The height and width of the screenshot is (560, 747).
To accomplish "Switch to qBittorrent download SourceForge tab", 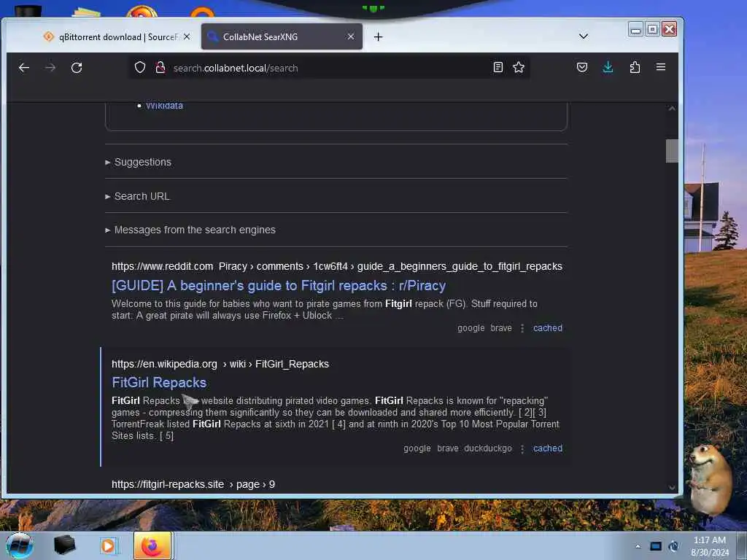I will pos(117,36).
